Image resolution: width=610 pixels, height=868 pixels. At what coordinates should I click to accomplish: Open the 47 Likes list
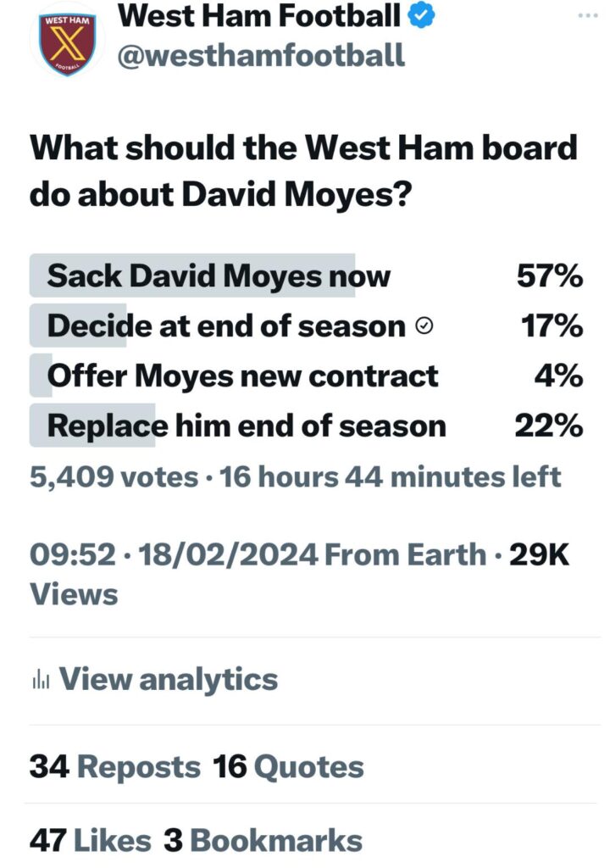[90, 840]
